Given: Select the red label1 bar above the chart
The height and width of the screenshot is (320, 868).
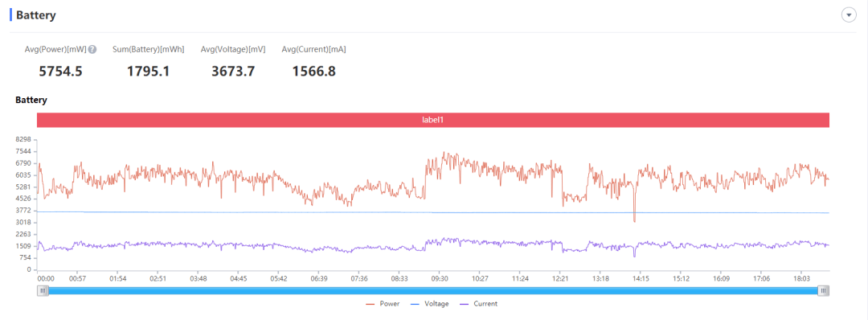Looking at the screenshot, I should (433, 120).
